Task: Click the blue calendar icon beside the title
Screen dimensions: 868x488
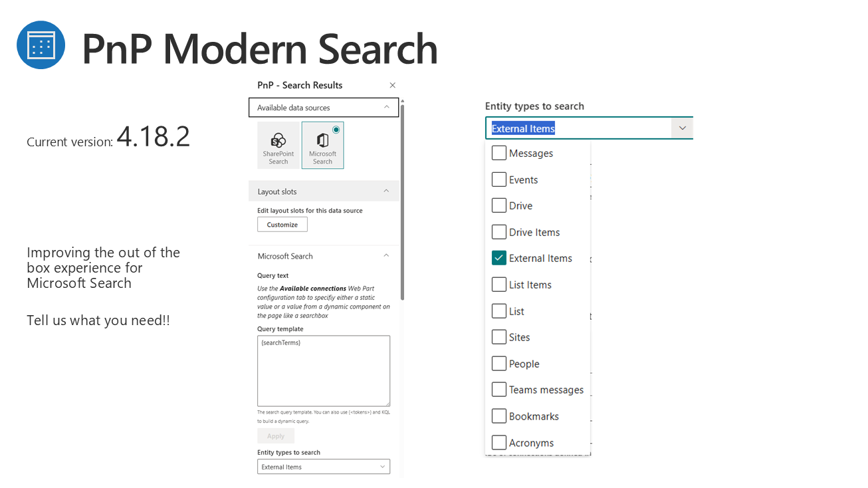Action: point(41,45)
